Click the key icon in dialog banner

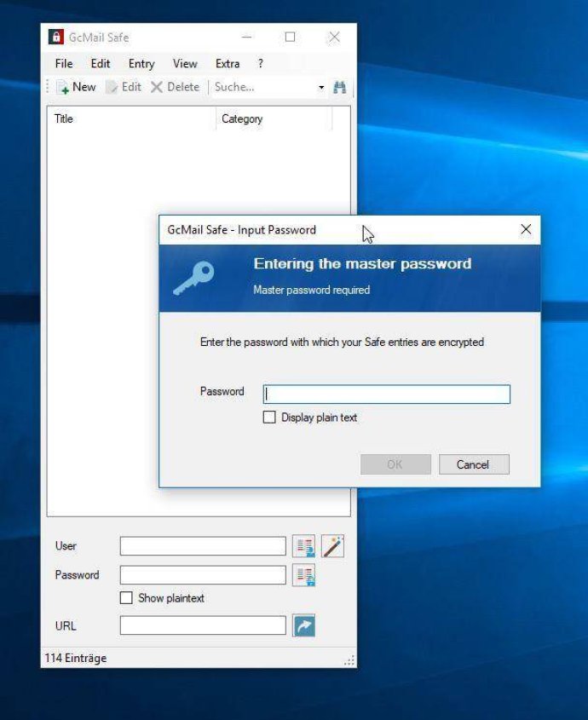(193, 278)
